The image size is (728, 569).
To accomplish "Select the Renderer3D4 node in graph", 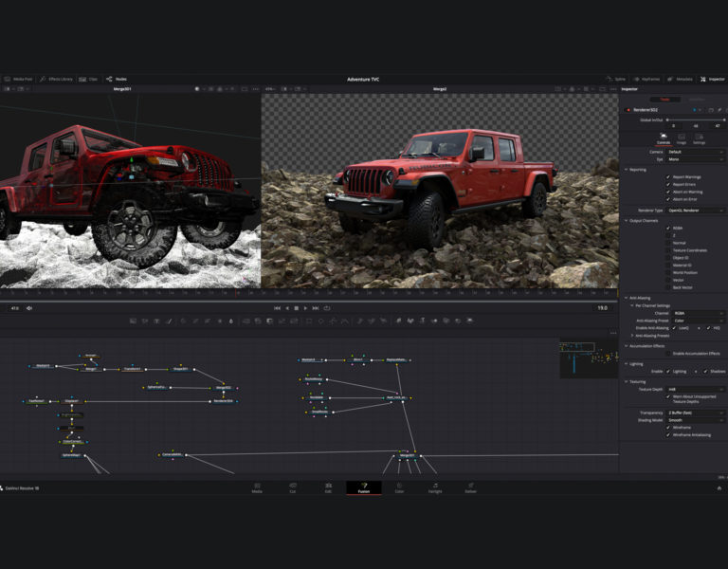I will pos(223,401).
